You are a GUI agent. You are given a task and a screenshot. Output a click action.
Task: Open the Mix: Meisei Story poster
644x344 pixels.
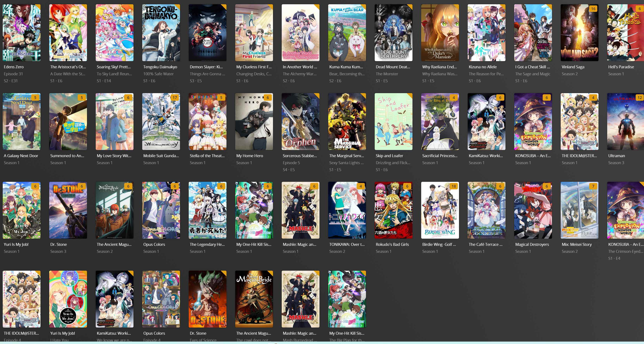pyautogui.click(x=579, y=210)
